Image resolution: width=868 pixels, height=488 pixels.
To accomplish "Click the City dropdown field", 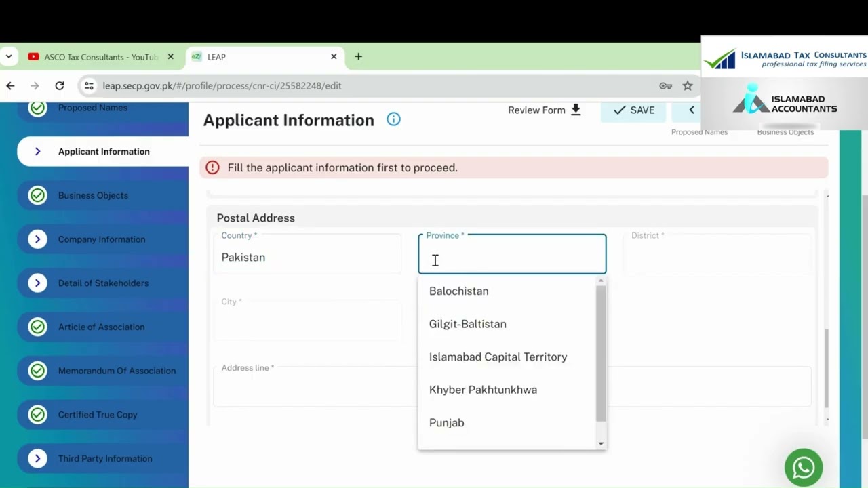I will (x=307, y=320).
